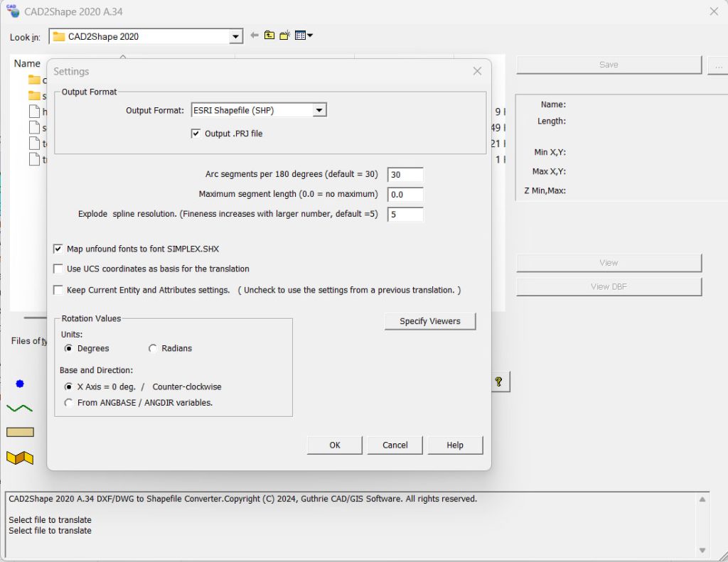728x562 pixels.
Task: Click the Name column header
Action: click(27, 63)
